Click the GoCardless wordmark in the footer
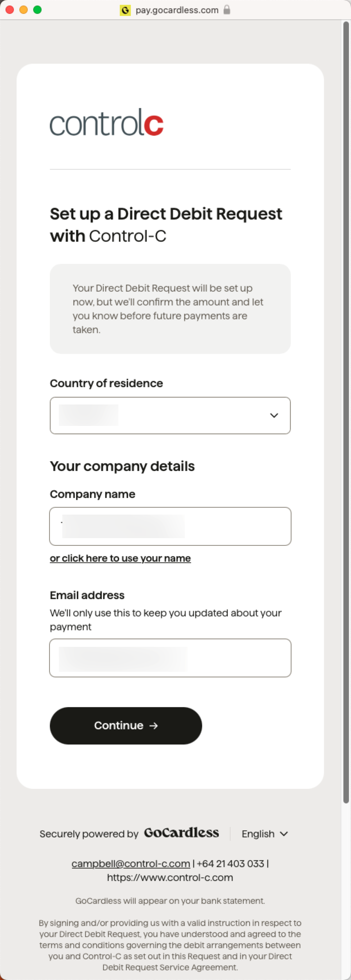This screenshot has width=351, height=980. click(x=181, y=833)
